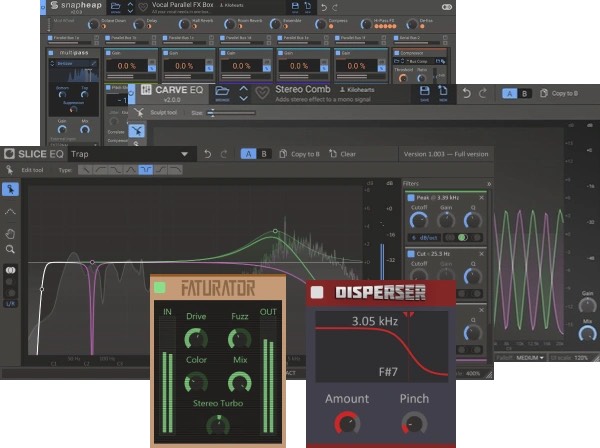The image size is (600, 448).
Task: Toggle L/R mode in Slice EQ sidebar
Action: click(x=10, y=304)
